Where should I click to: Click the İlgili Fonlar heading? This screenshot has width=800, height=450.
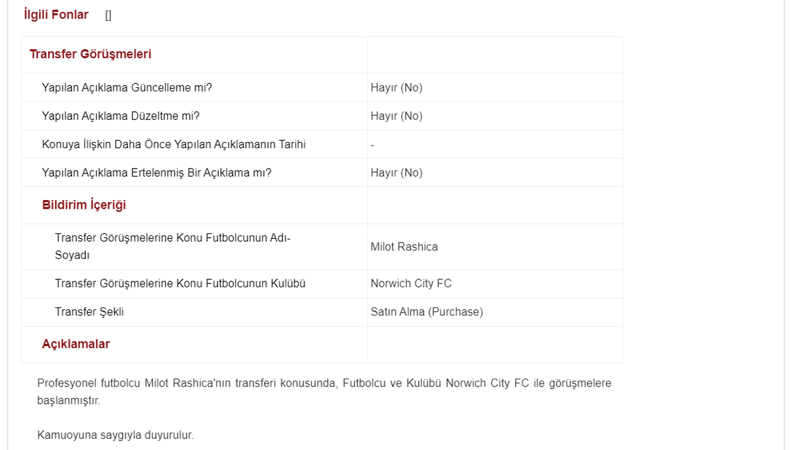[x=56, y=15]
